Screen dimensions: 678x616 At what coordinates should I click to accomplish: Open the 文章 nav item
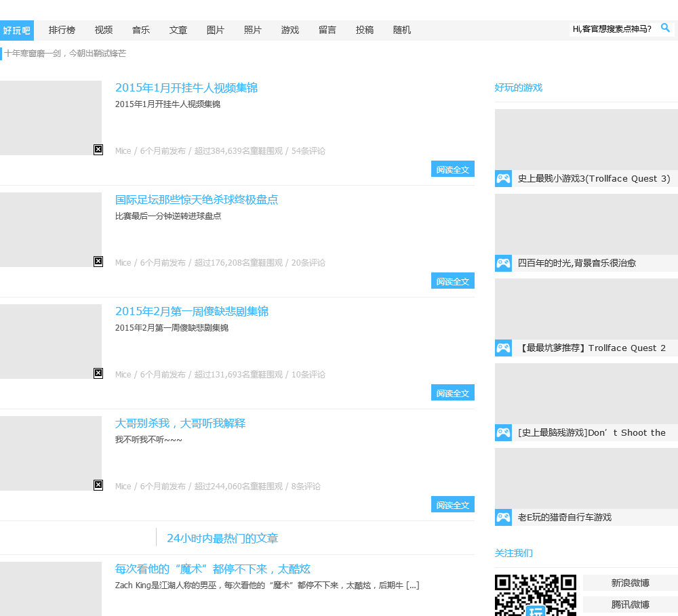coord(178,30)
